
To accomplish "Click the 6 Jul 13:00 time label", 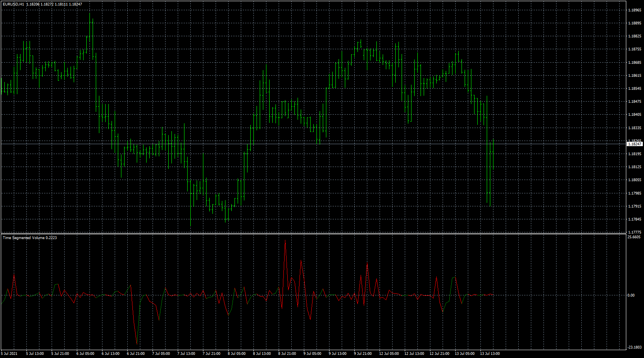I will 111,354.
